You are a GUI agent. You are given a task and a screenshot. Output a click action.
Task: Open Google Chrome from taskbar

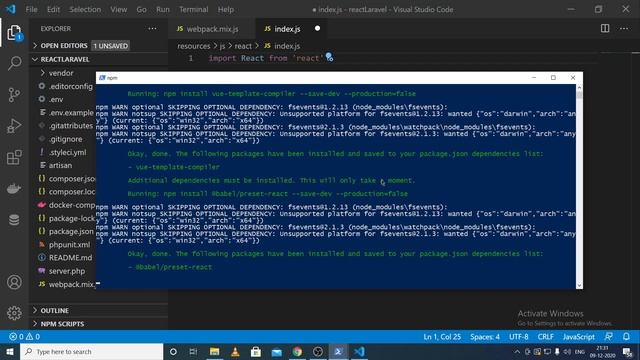[x=297, y=352]
